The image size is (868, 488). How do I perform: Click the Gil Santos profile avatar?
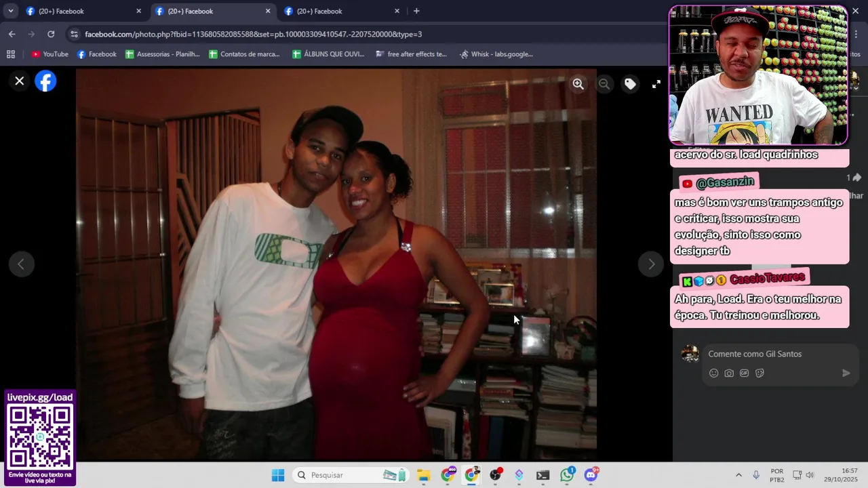pos(690,354)
